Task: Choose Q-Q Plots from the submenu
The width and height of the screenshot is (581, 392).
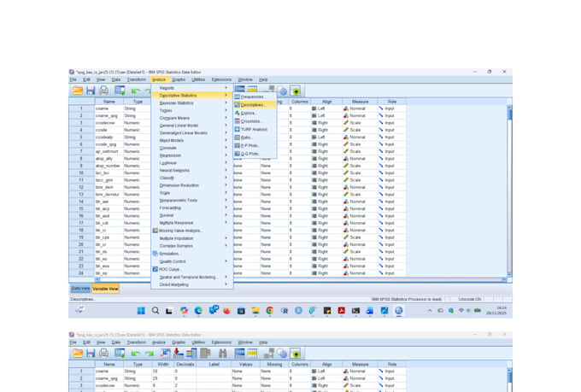Action: tap(255, 154)
